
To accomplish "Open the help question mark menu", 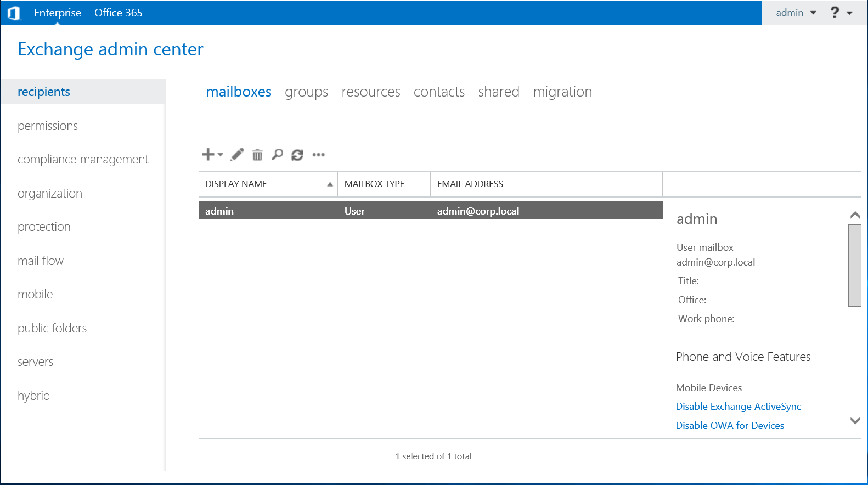I will coord(835,12).
